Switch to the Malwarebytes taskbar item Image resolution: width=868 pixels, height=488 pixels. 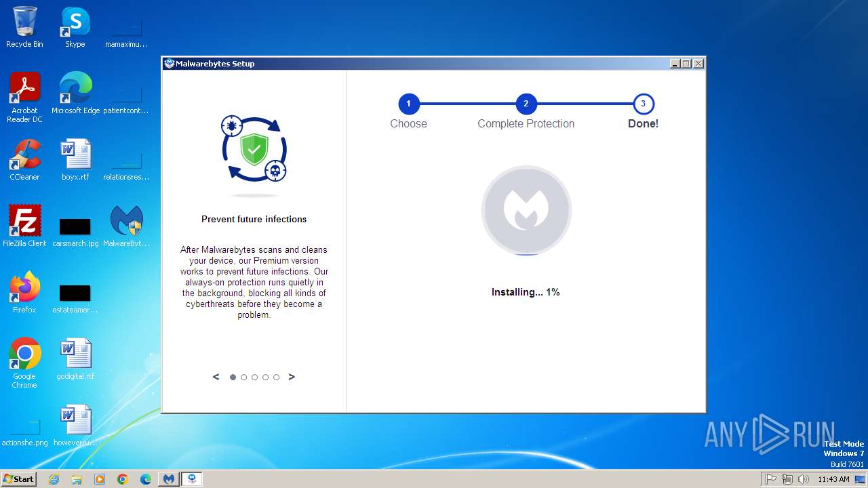(169, 479)
